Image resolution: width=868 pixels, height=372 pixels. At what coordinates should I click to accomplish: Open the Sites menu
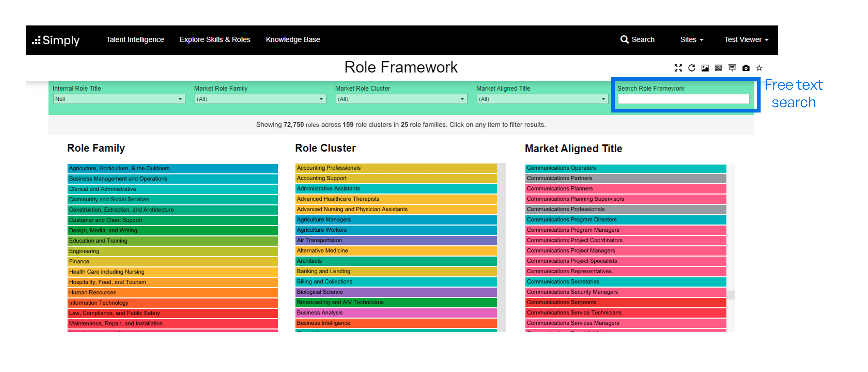[691, 40]
